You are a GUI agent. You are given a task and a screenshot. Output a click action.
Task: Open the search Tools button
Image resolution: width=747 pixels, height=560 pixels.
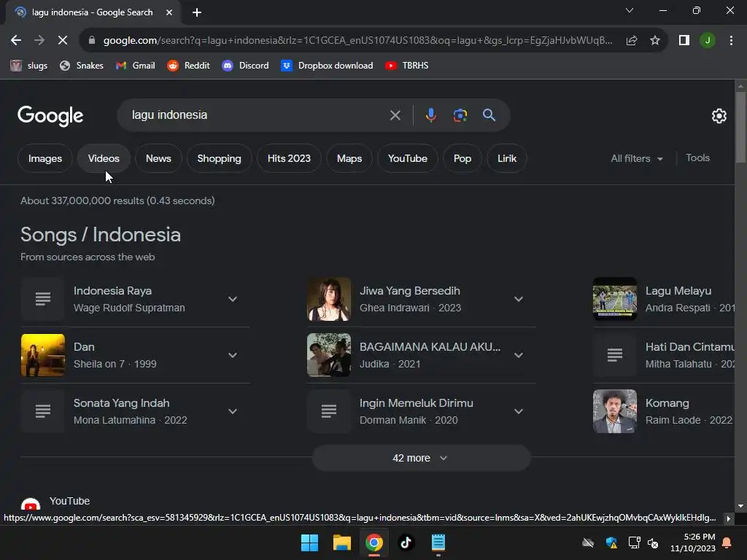tap(697, 158)
